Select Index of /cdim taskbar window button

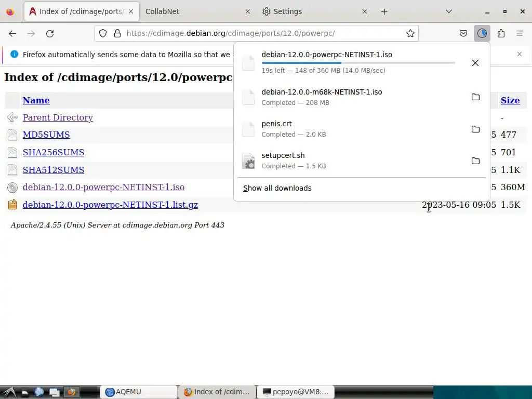click(x=217, y=392)
